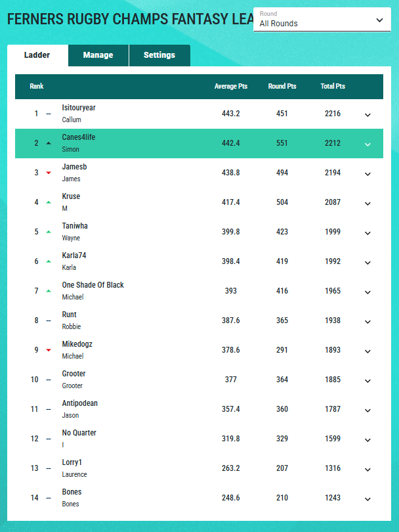This screenshot has height=532, width=399.
Task: Expand Isitouryear team row details
Action: click(x=367, y=114)
